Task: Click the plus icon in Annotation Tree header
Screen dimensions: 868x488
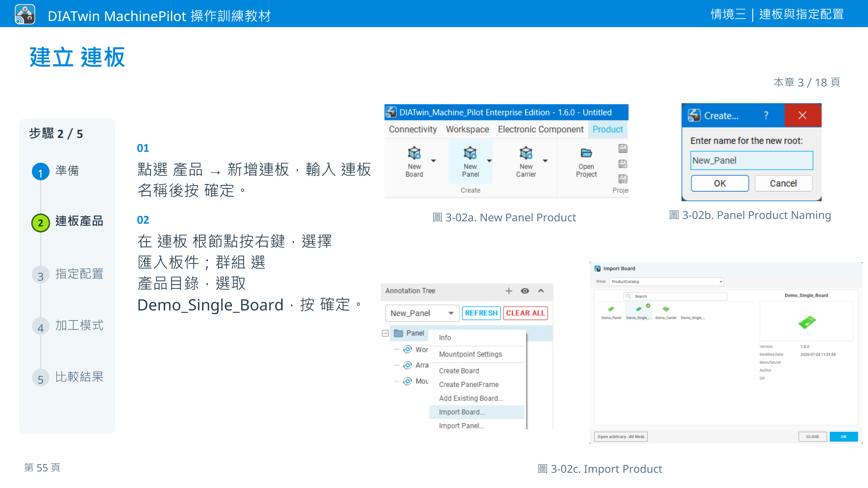Action: click(x=509, y=291)
